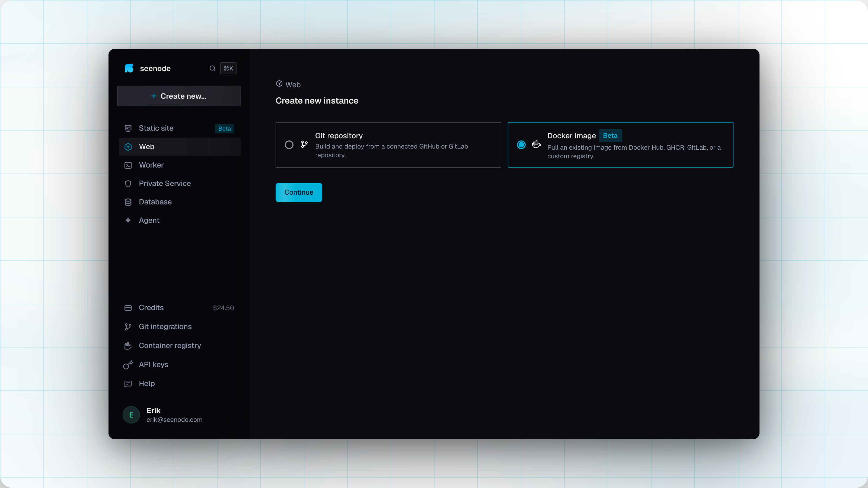Click the Docker image card title
Screen dimensions: 868x488
pyautogui.click(x=572, y=136)
